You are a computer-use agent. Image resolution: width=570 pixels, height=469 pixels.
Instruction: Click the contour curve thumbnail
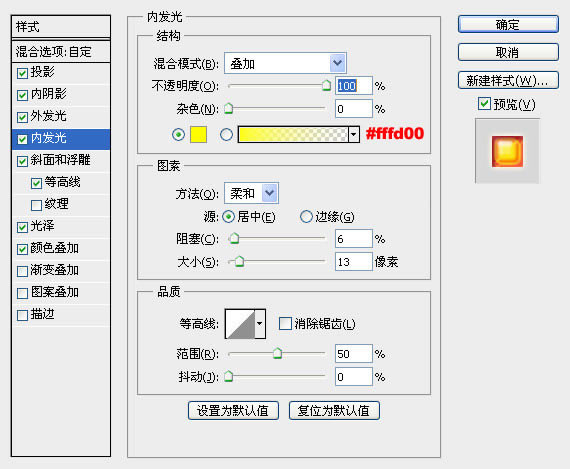point(240,324)
